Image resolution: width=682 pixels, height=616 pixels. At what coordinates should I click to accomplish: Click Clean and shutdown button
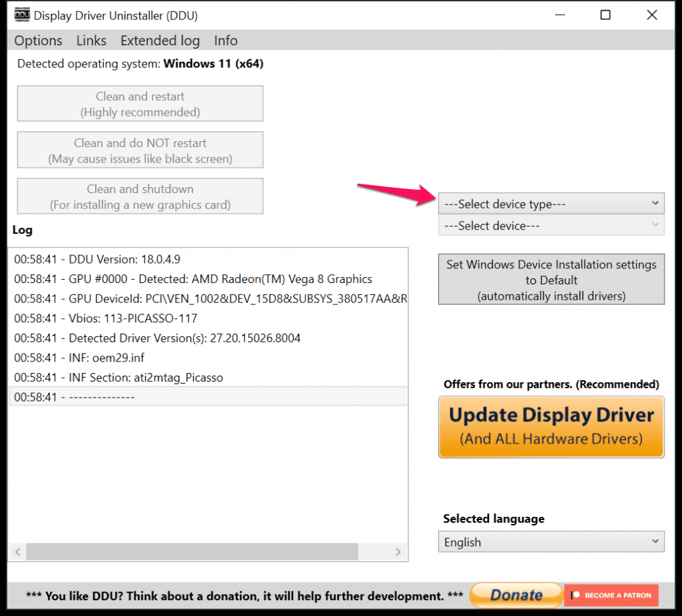coord(140,196)
